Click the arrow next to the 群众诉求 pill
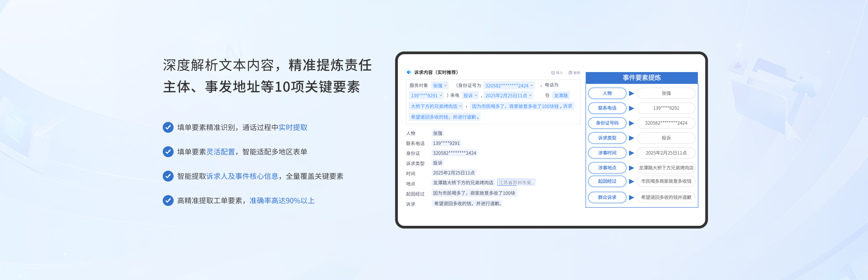This screenshot has width=868, height=280. (x=632, y=198)
